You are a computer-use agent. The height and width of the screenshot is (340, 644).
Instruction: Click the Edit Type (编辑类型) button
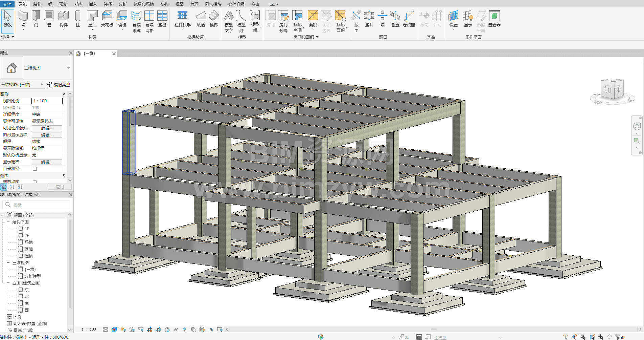click(x=58, y=85)
